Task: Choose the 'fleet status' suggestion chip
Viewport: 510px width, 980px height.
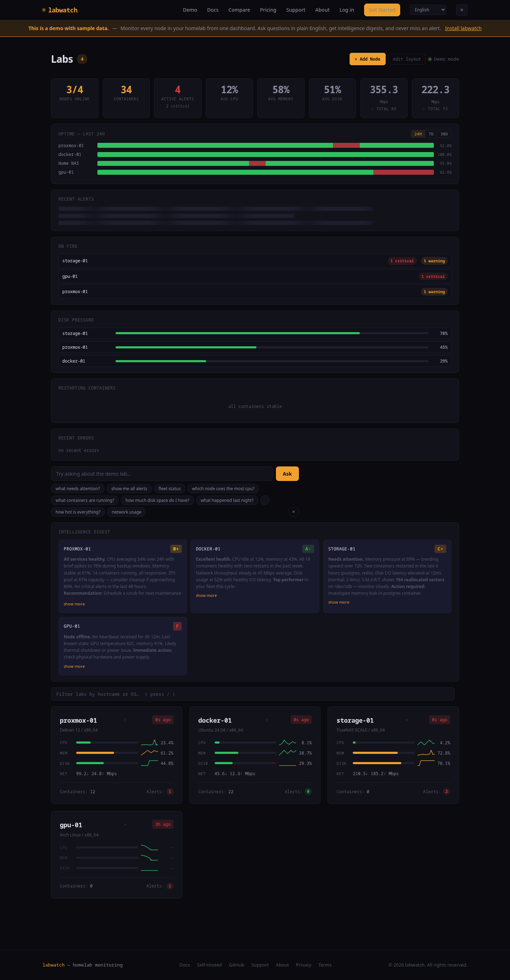Action: 170,488
